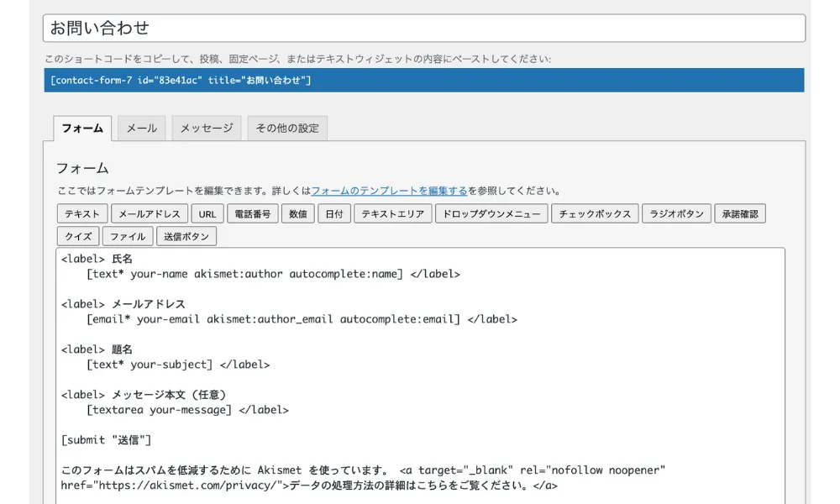
Task: Insert a ファイル (file upload) form tag
Action: click(127, 236)
